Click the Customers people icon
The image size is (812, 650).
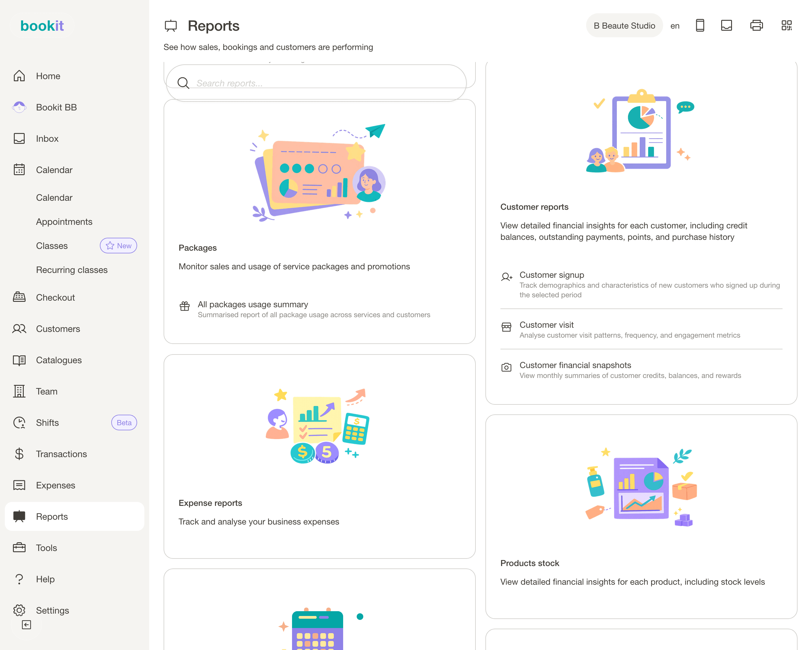(19, 329)
